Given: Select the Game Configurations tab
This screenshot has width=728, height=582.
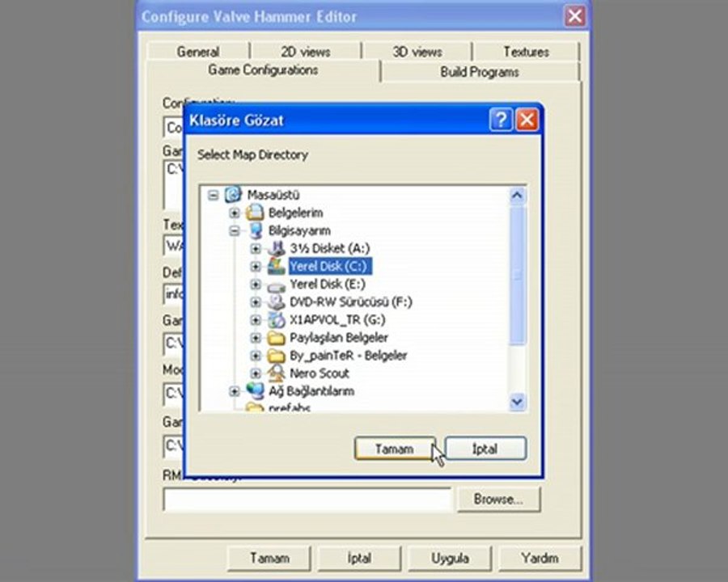Looking at the screenshot, I should (263, 70).
